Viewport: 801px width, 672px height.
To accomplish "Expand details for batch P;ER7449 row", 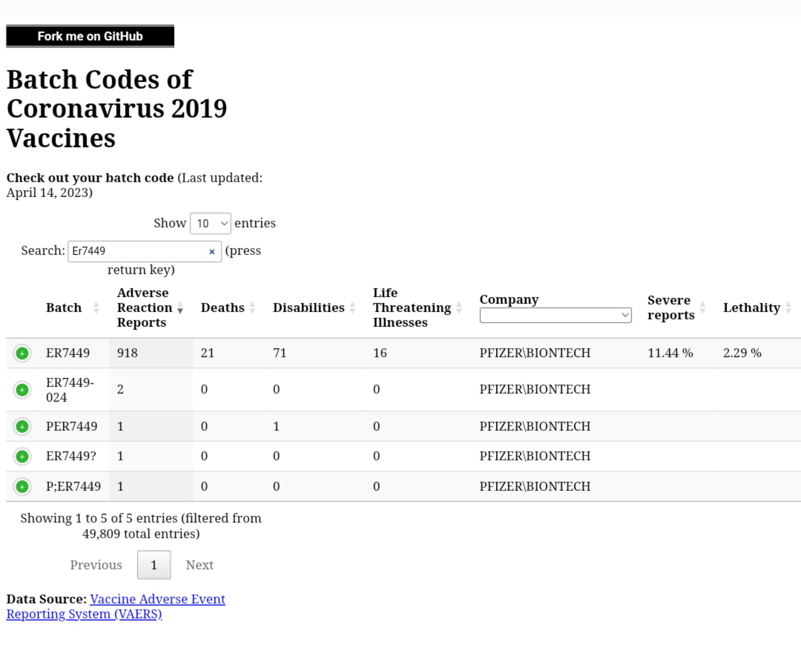I will pos(22,487).
